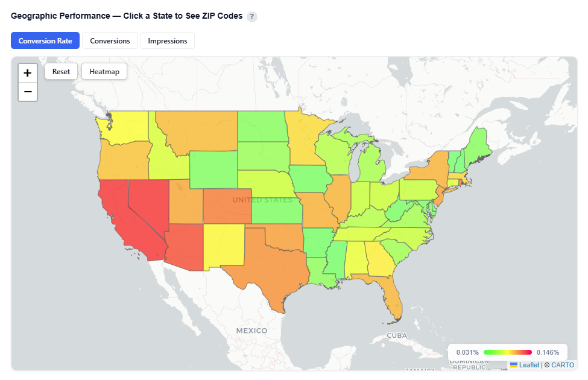Select the Impressions metric tab
The height and width of the screenshot is (380, 588).
167,41
